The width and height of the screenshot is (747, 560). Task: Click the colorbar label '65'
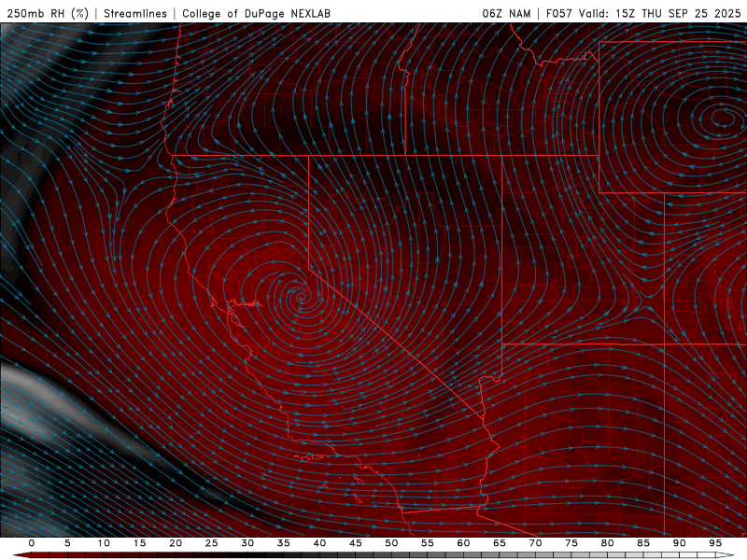500,543
